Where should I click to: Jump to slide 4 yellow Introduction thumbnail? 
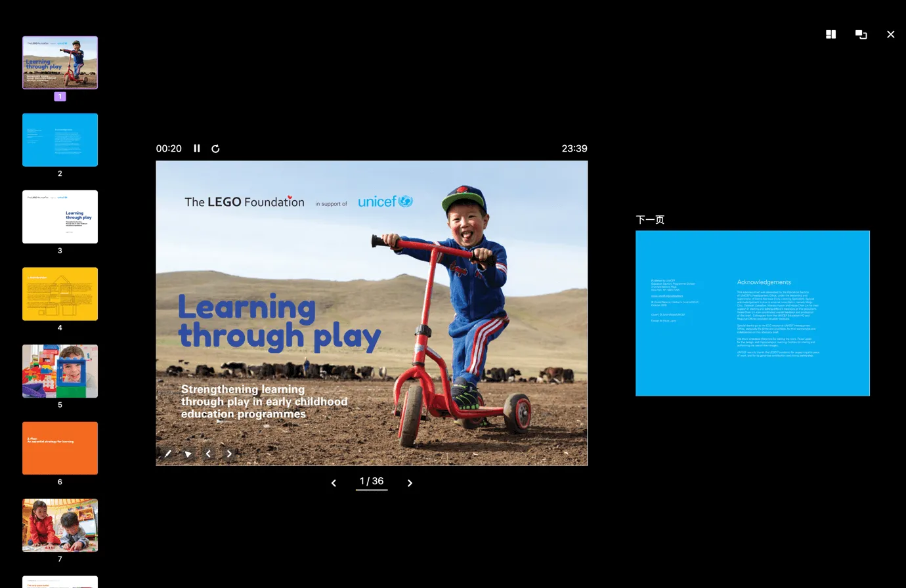(60, 294)
